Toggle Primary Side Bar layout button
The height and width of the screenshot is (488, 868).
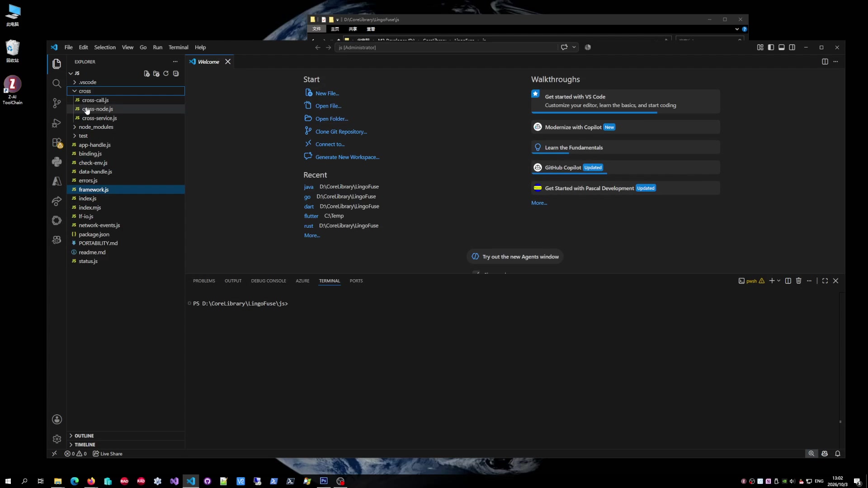pyautogui.click(x=771, y=47)
